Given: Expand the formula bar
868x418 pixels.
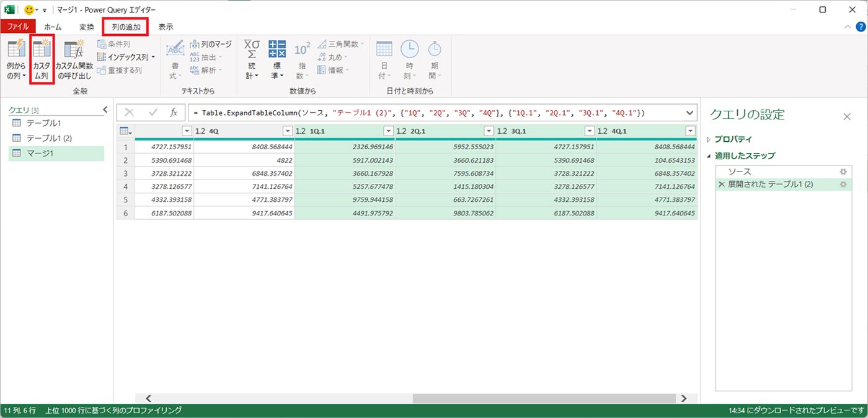Looking at the screenshot, I should [x=690, y=112].
